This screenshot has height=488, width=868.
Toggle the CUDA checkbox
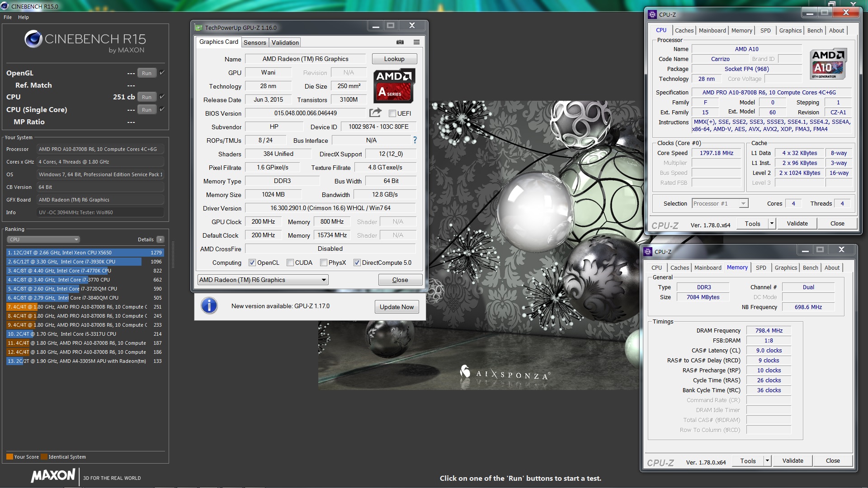click(x=290, y=263)
